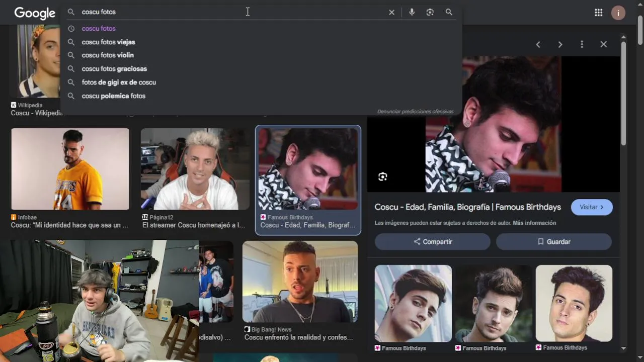Open the account profile avatar
Screen dimensions: 644x362
(618, 13)
